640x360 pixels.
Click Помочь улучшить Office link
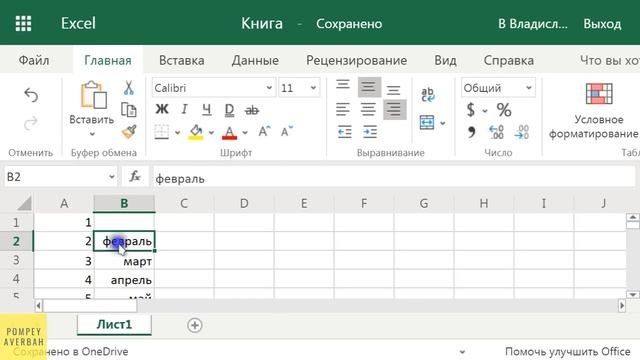point(568,351)
